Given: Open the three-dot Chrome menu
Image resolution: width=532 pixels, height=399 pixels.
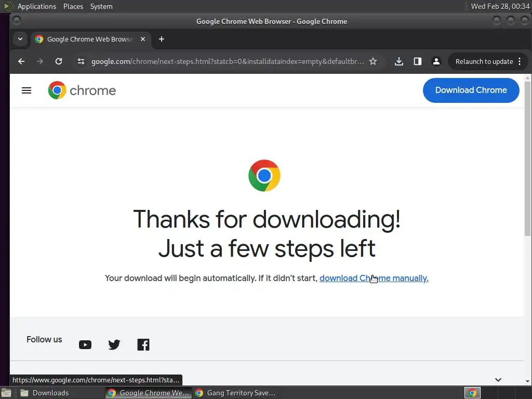Looking at the screenshot, I should 520,61.
